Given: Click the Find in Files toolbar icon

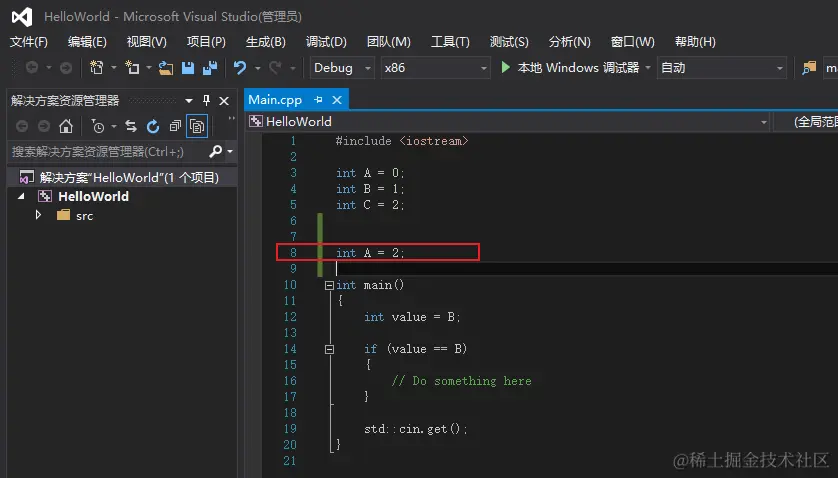Looking at the screenshot, I should [x=809, y=67].
